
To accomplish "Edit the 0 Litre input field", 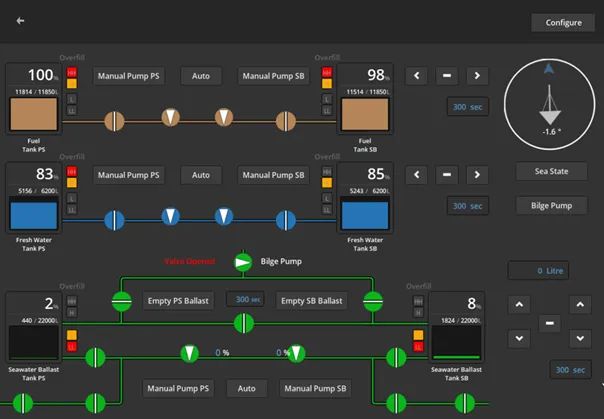I will 539,271.
